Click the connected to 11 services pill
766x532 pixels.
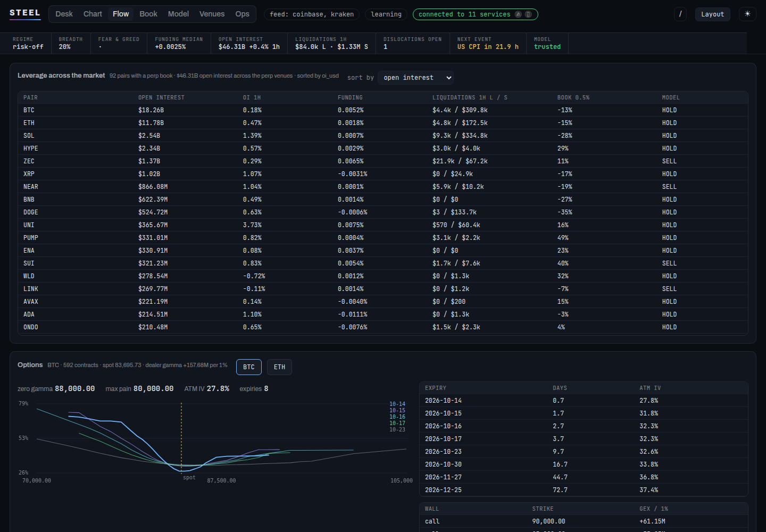[x=476, y=14]
